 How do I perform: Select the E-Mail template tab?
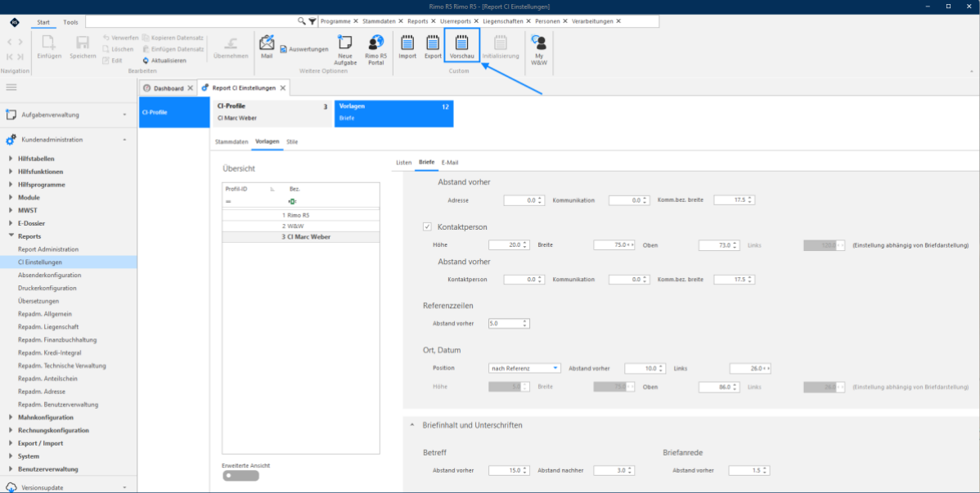coord(450,163)
